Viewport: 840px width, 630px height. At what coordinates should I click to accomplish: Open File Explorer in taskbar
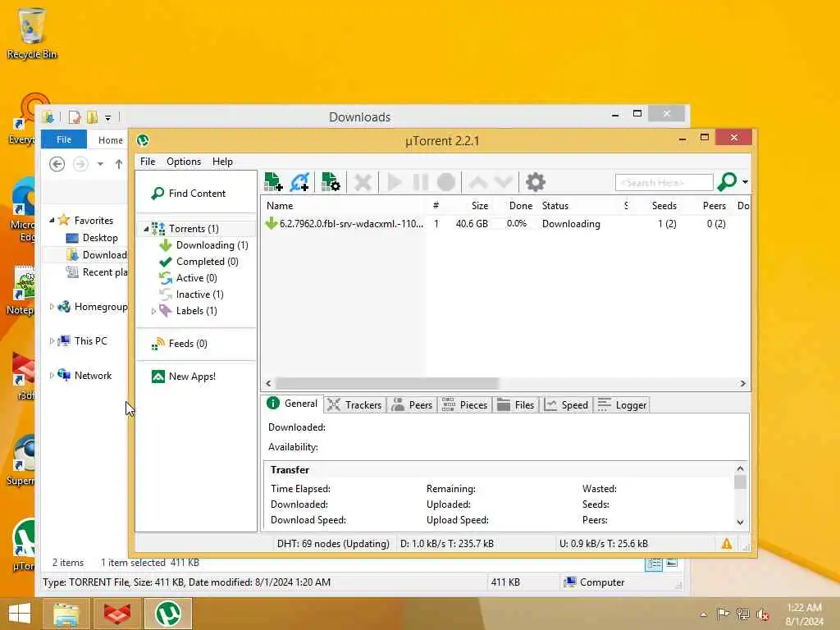point(66,614)
